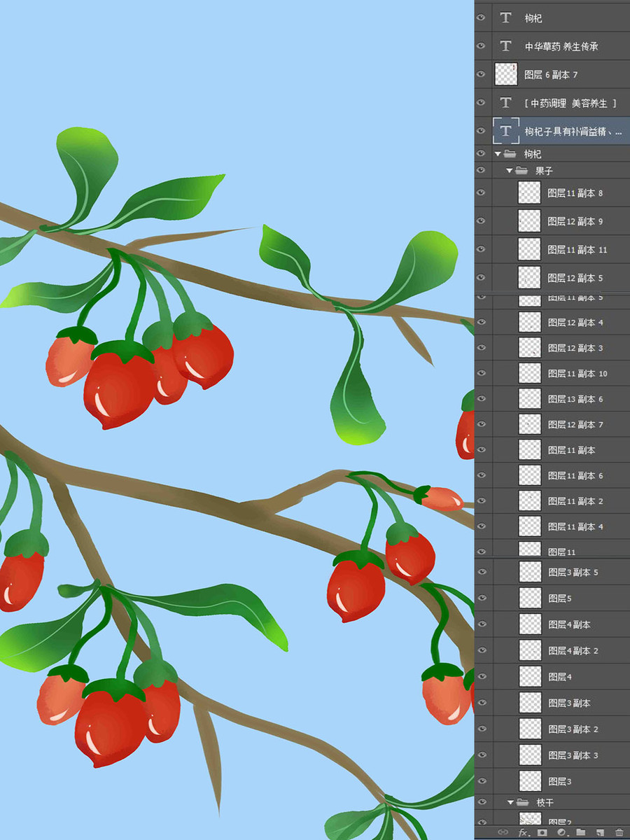The image size is (630, 840).
Task: Select the layer named 图层3 副本 3
Action: [573, 755]
